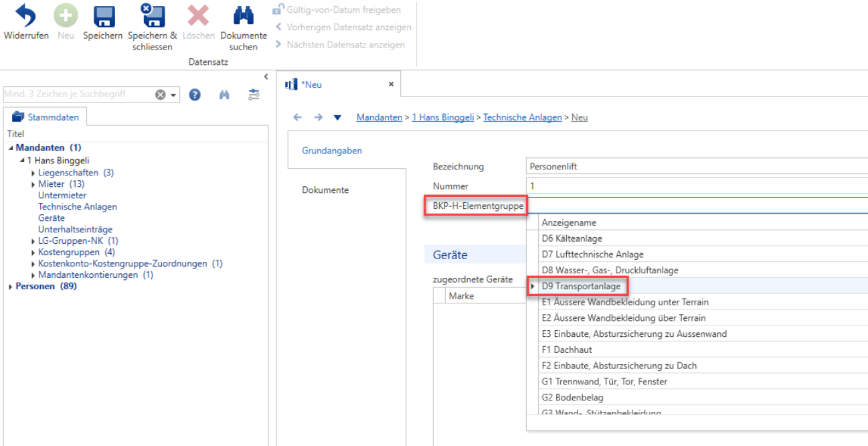Click the Speichern & schliessen icon
This screenshot has width=868, height=446.
[x=153, y=15]
